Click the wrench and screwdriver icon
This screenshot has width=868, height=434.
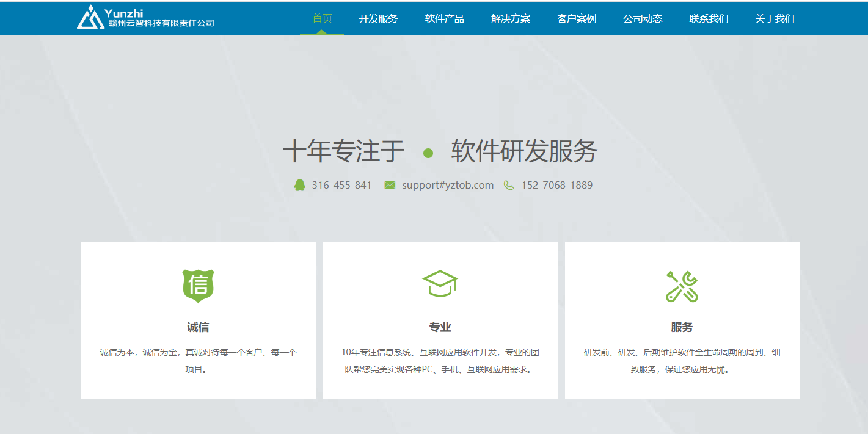click(682, 286)
